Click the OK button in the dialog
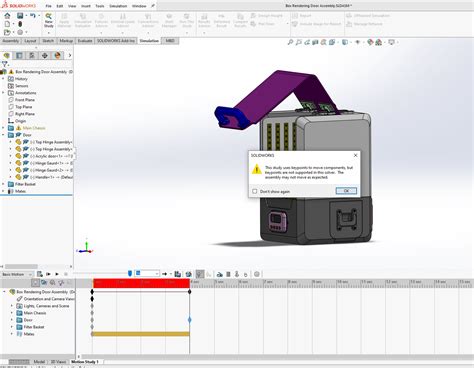Image resolution: width=474 pixels, height=368 pixels. (346, 191)
